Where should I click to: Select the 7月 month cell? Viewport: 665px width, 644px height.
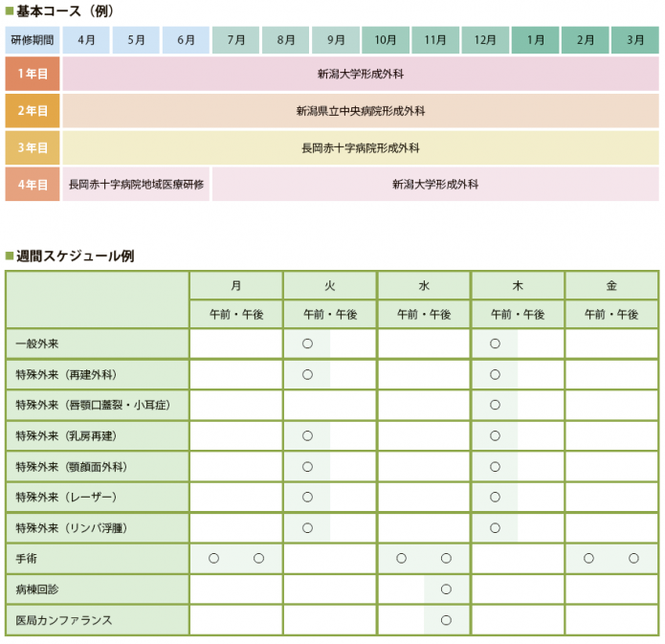[235, 40]
